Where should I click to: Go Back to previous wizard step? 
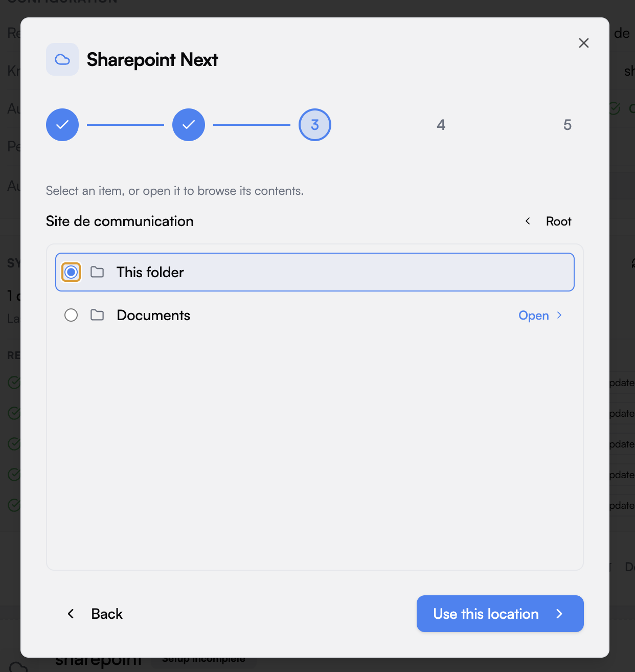[95, 614]
